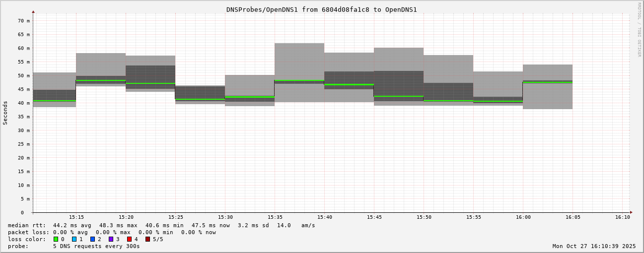Click the red arrow atop the Y axis

(x=33, y=11)
